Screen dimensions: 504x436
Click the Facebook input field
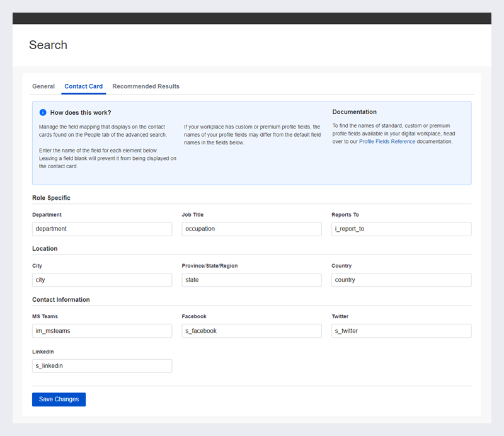(x=251, y=331)
